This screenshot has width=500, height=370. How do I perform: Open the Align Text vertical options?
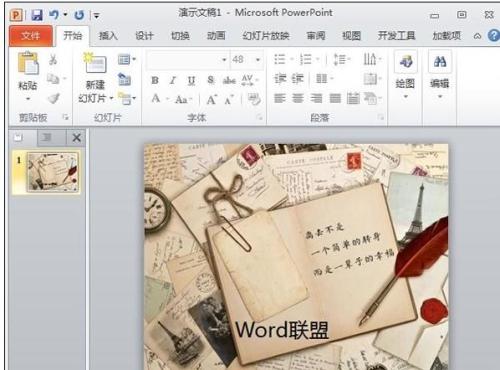[372, 79]
